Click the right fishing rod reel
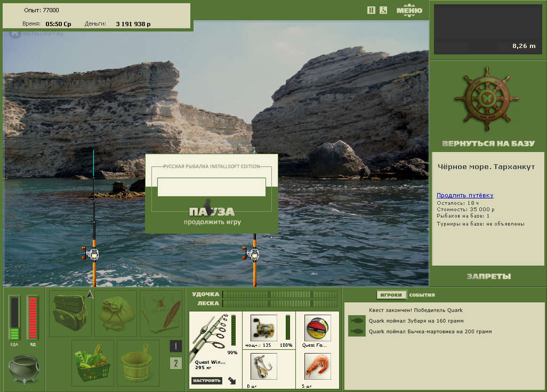Viewport: 547px width, 392px height. click(x=252, y=254)
